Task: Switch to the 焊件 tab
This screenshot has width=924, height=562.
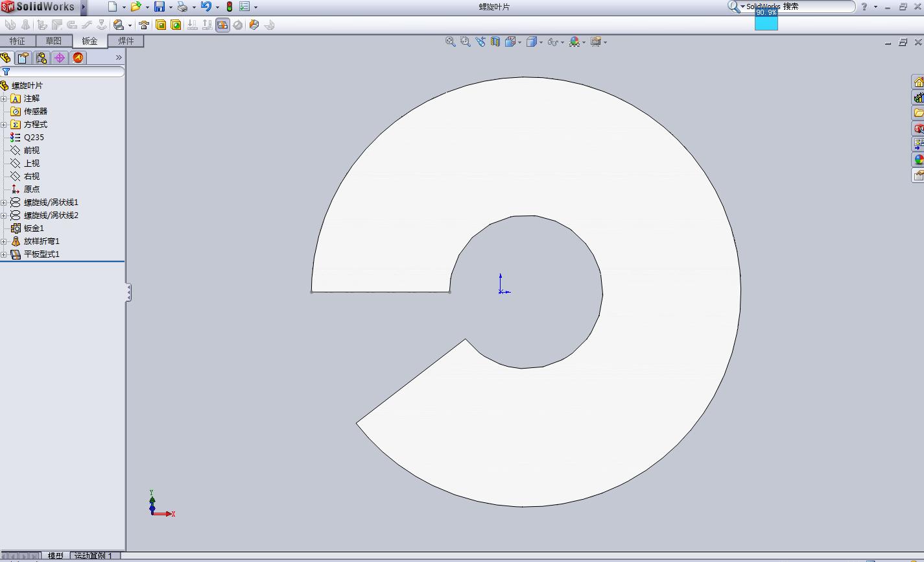Action: (126, 41)
